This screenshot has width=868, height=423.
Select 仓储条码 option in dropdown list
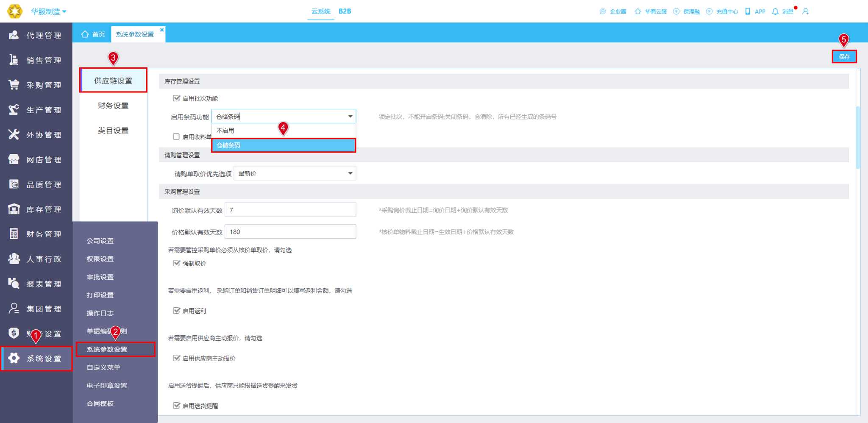click(x=284, y=145)
